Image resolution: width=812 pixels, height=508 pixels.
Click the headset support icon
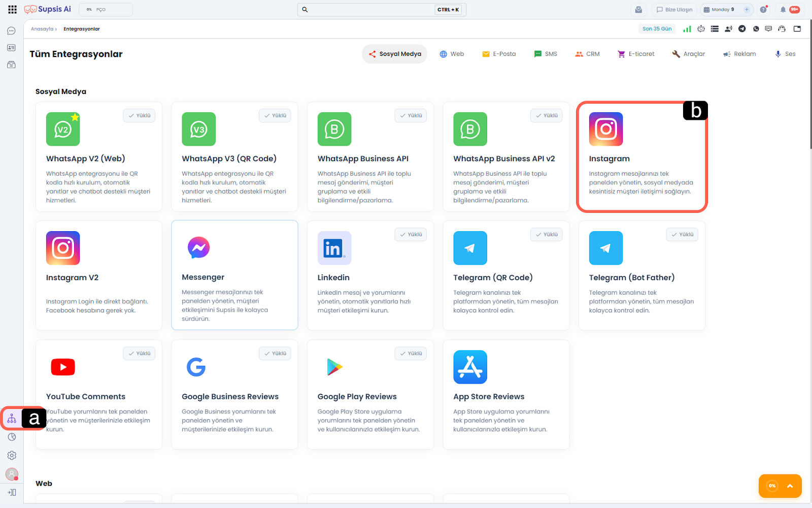[x=782, y=29]
